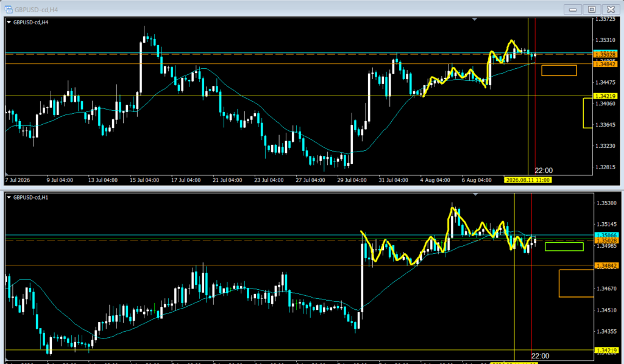
Task: Click the 1.34985 price scale value on H1
Action: (606, 246)
